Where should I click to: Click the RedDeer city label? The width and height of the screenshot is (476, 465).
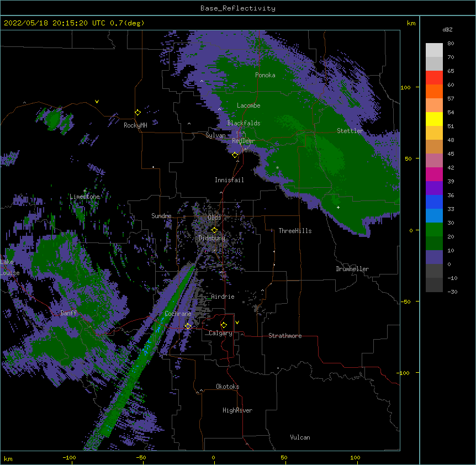(x=244, y=141)
